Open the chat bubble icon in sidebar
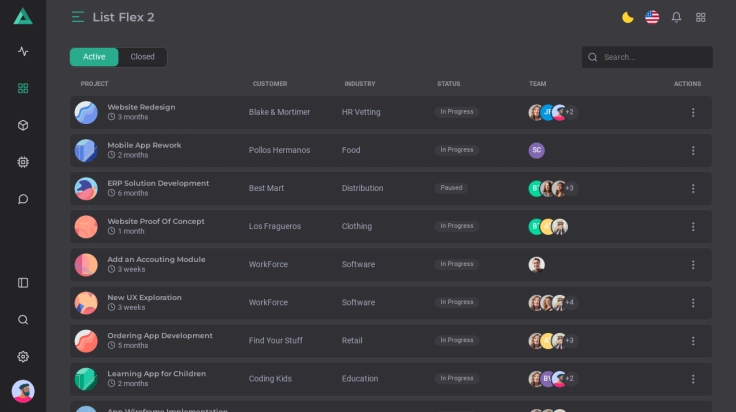Viewport: 736px width, 412px height. coord(23,199)
